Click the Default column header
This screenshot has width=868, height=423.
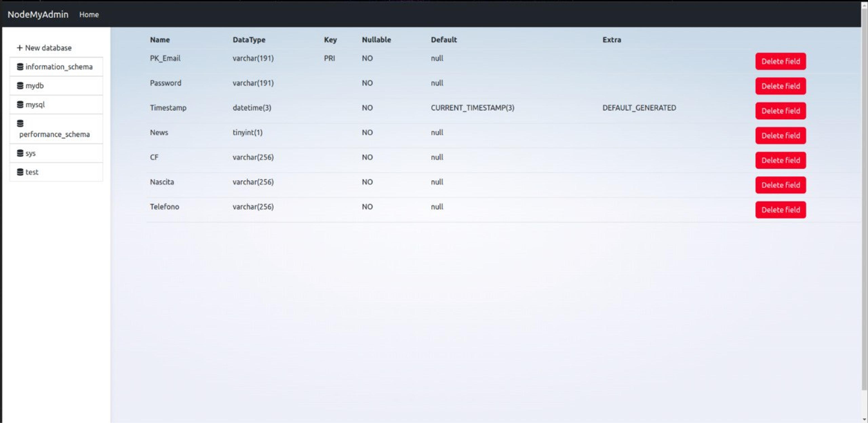pos(444,40)
